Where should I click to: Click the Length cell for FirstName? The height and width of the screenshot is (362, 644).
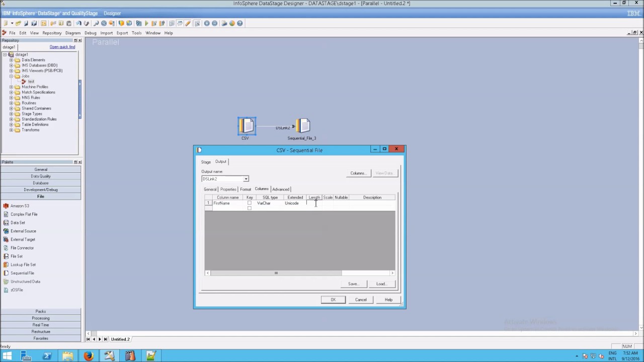(314, 203)
